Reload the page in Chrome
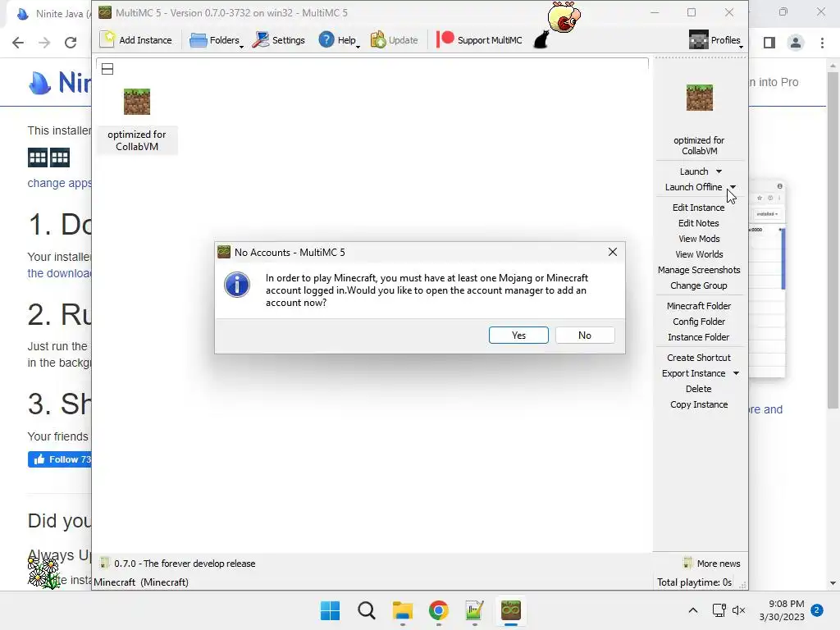The image size is (840, 630). pyautogui.click(x=71, y=43)
